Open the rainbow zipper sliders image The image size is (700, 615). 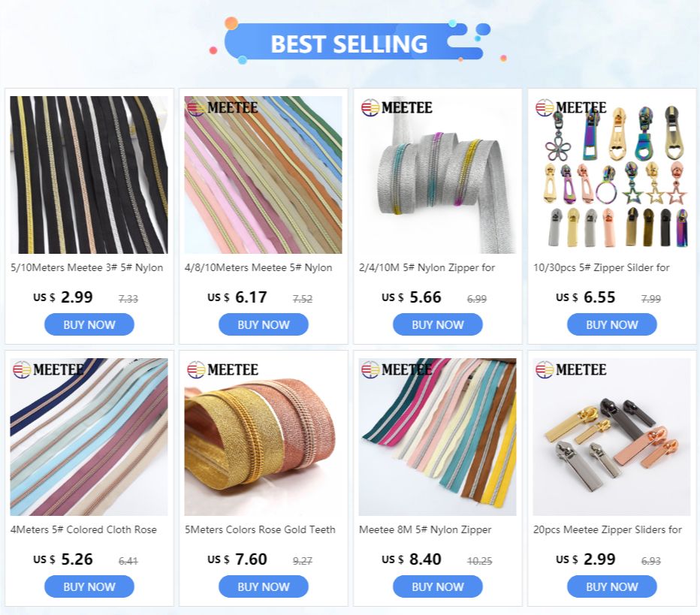[611, 175]
